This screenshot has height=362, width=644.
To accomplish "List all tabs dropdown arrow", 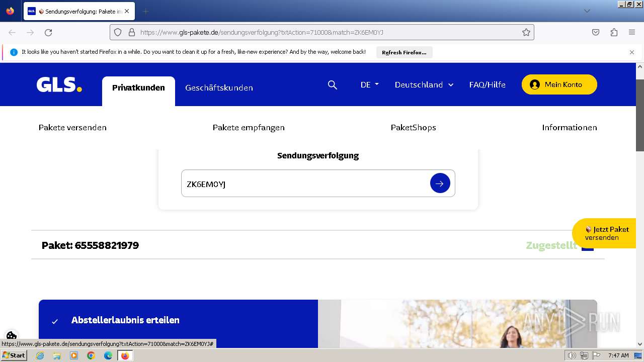I will [x=587, y=11].
